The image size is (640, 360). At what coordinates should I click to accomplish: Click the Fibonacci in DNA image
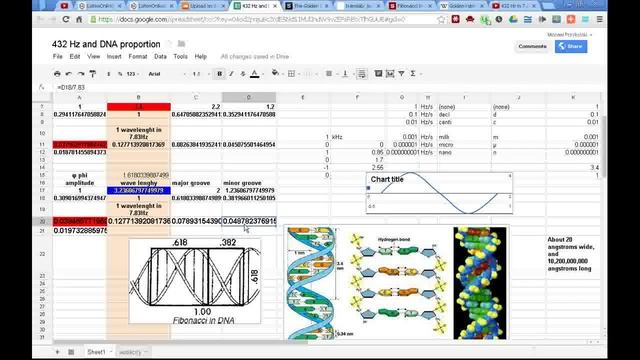coord(195,281)
